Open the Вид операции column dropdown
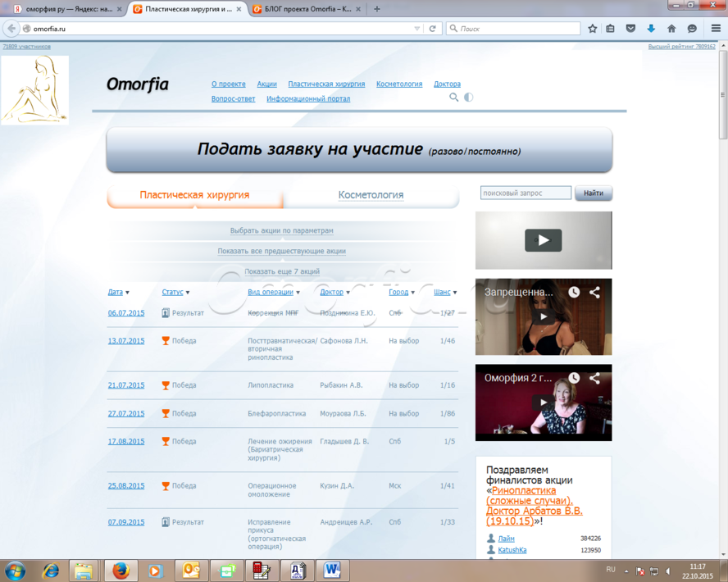Viewport: 728px width, 582px height. click(298, 293)
